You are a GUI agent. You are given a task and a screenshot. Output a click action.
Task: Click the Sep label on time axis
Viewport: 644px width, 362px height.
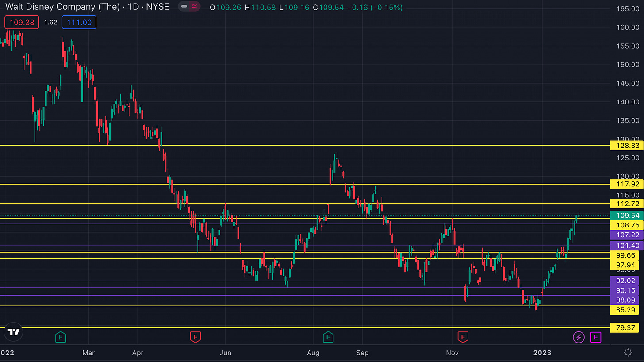click(x=362, y=353)
